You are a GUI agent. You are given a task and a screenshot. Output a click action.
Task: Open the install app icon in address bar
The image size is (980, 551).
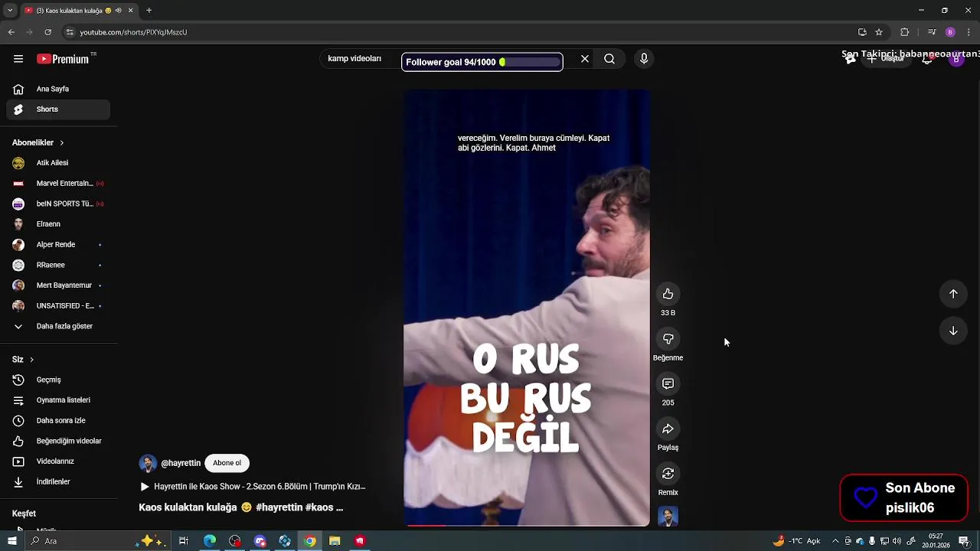coord(862,32)
